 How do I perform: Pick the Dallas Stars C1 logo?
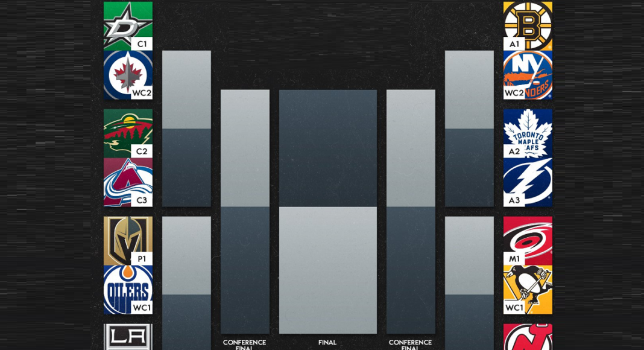coord(128,26)
